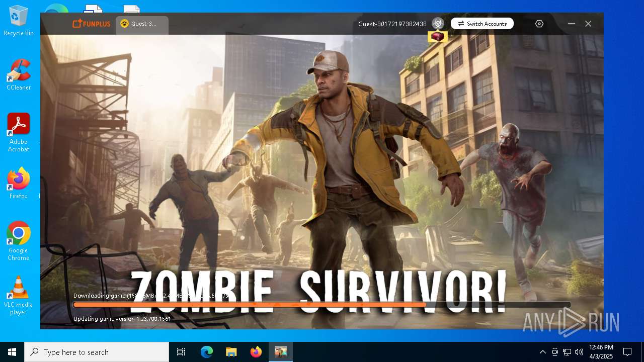The height and width of the screenshot is (362, 644).
Task: Close the FunPlus launcher window
Action: tap(588, 24)
